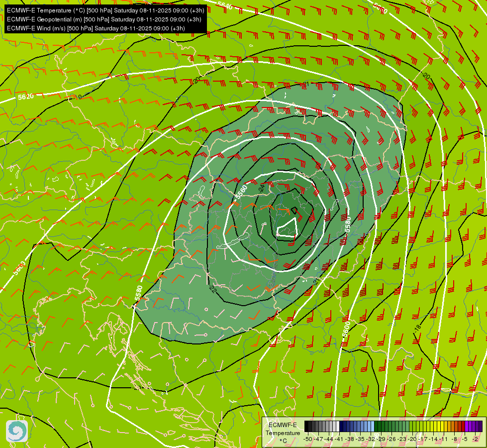
Task: Click the -14 tick label in color scale
Action: (434, 439)
